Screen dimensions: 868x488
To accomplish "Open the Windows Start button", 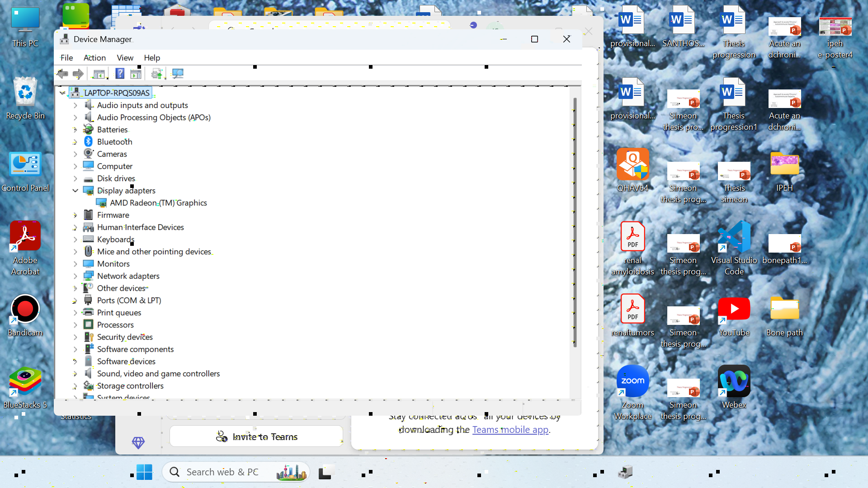I will tap(144, 472).
